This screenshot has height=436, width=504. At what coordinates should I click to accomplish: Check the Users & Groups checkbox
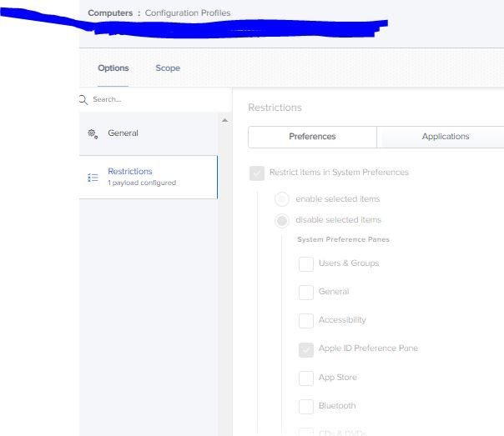306,264
